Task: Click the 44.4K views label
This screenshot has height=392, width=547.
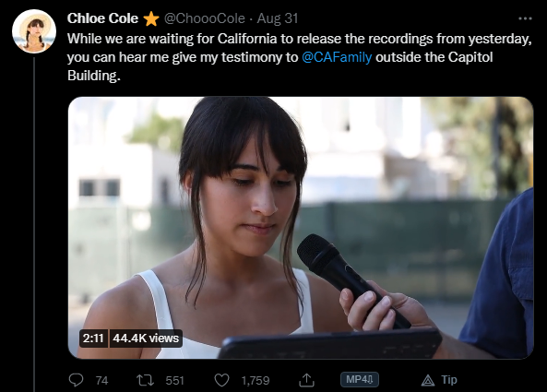Action: point(146,338)
